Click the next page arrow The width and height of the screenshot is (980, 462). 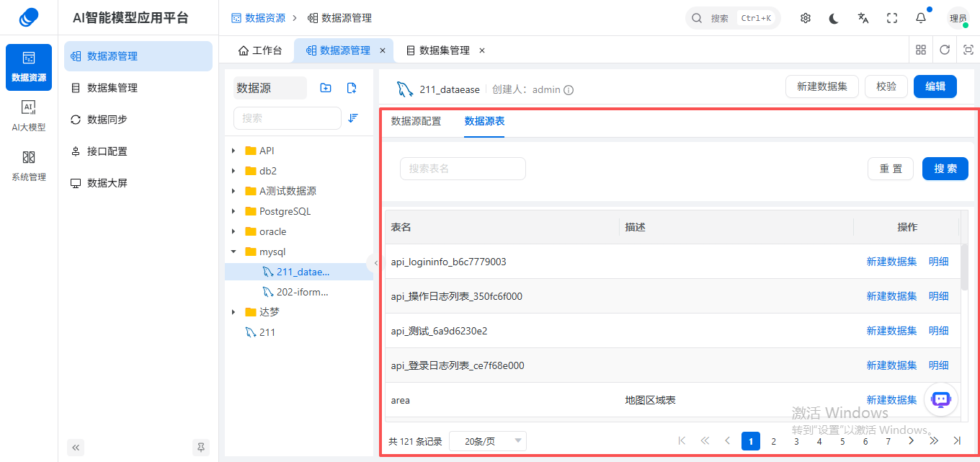pyautogui.click(x=912, y=440)
